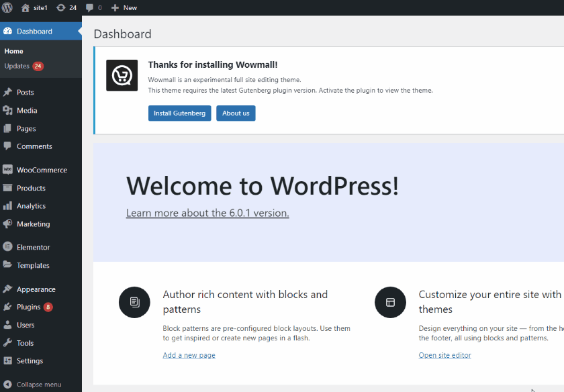The height and width of the screenshot is (392, 564).
Task: Click the Templates folder icon
Action: coord(7,264)
